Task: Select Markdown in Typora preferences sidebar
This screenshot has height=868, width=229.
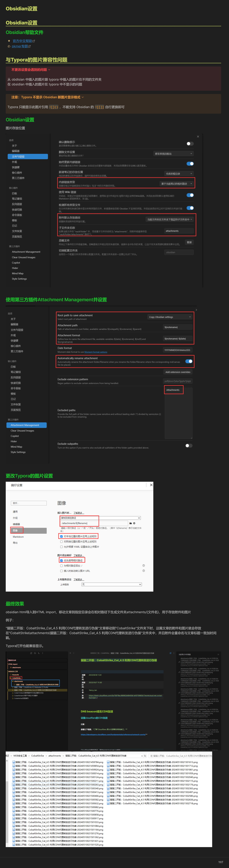Action: (x=18, y=537)
